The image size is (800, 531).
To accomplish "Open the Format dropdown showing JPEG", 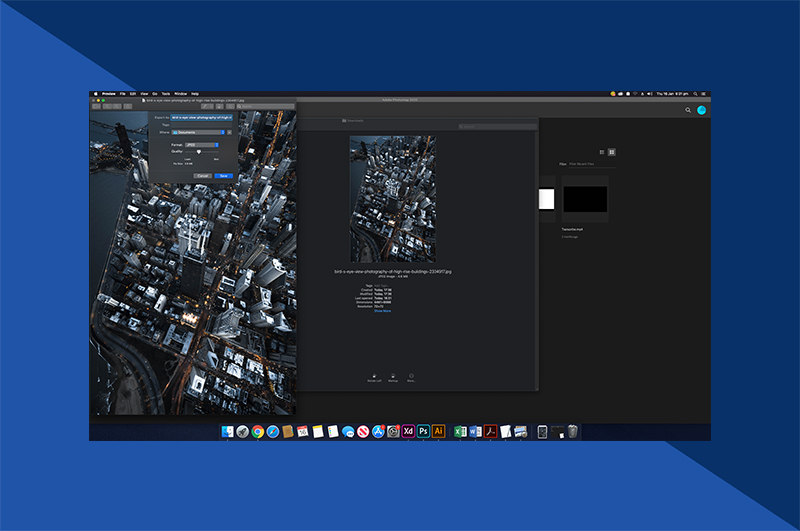I will point(202,145).
